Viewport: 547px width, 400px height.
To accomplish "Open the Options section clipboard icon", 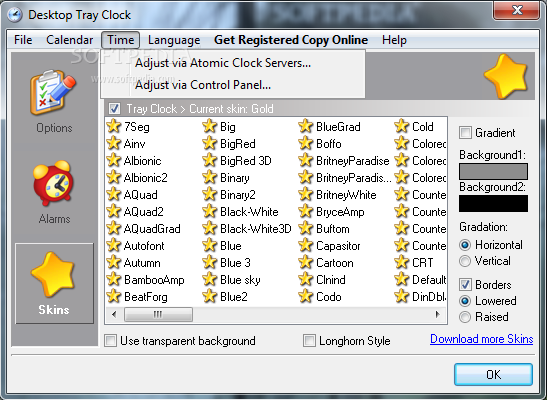I will (x=52, y=93).
